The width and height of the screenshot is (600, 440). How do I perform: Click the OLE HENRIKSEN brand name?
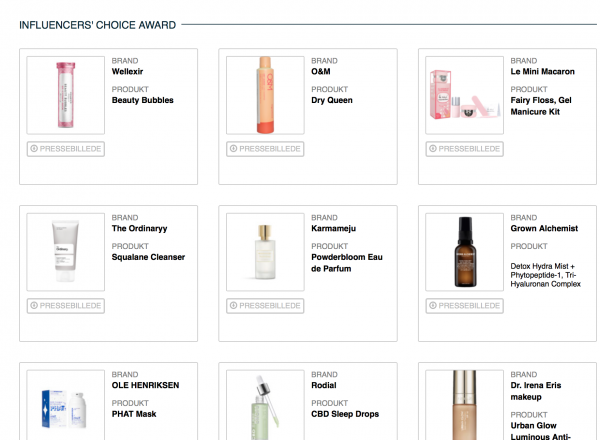[x=145, y=385]
